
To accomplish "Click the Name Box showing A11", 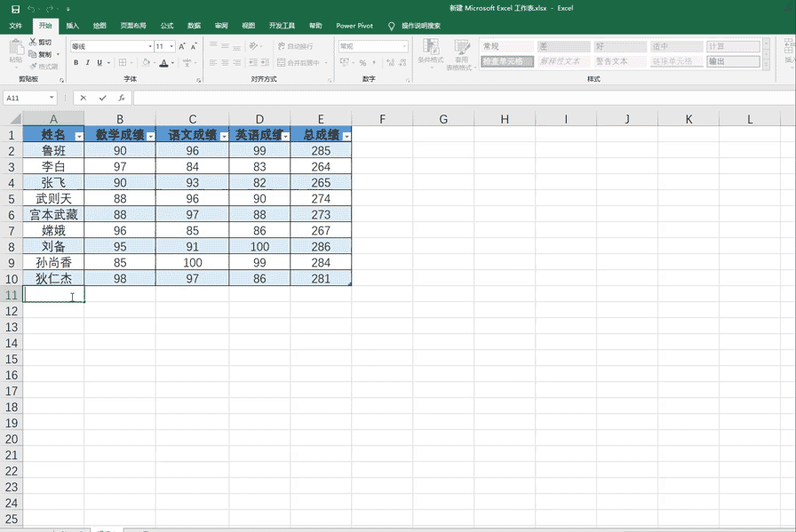I will tap(29, 98).
